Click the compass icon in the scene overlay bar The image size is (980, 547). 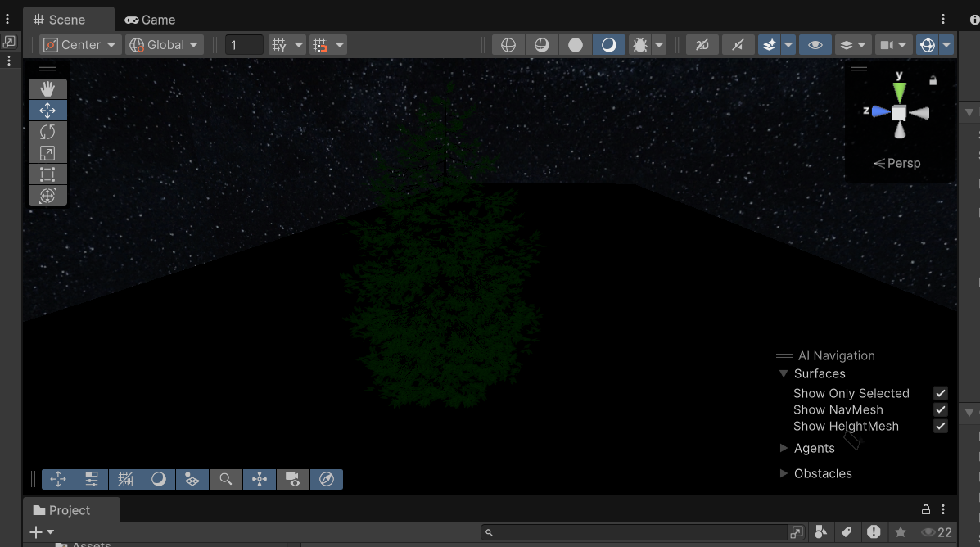[x=327, y=479]
